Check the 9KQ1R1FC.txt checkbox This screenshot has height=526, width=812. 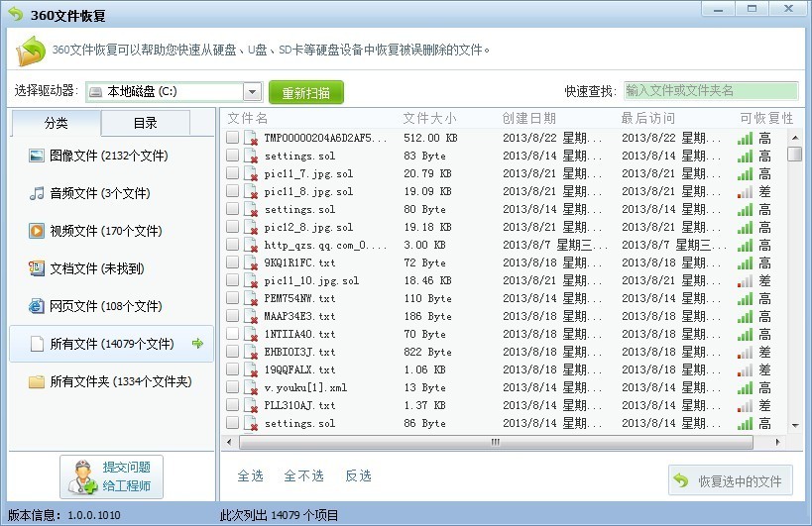(x=233, y=262)
